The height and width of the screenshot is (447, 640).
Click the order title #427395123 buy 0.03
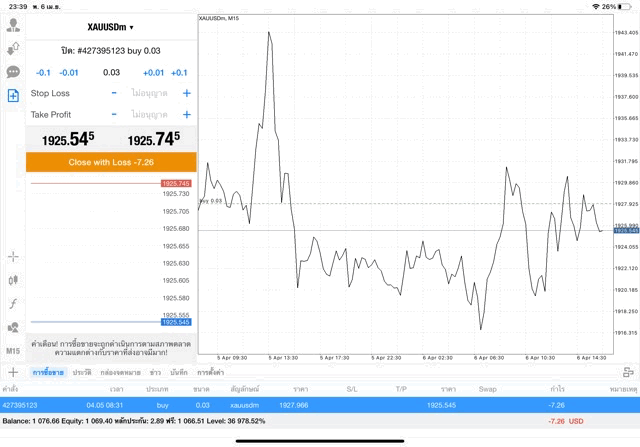(x=111, y=51)
